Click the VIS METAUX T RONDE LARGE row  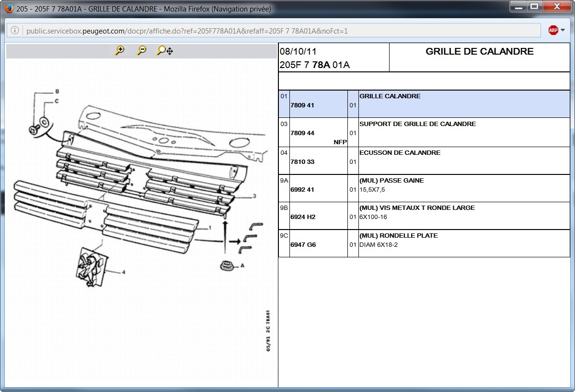click(417, 208)
